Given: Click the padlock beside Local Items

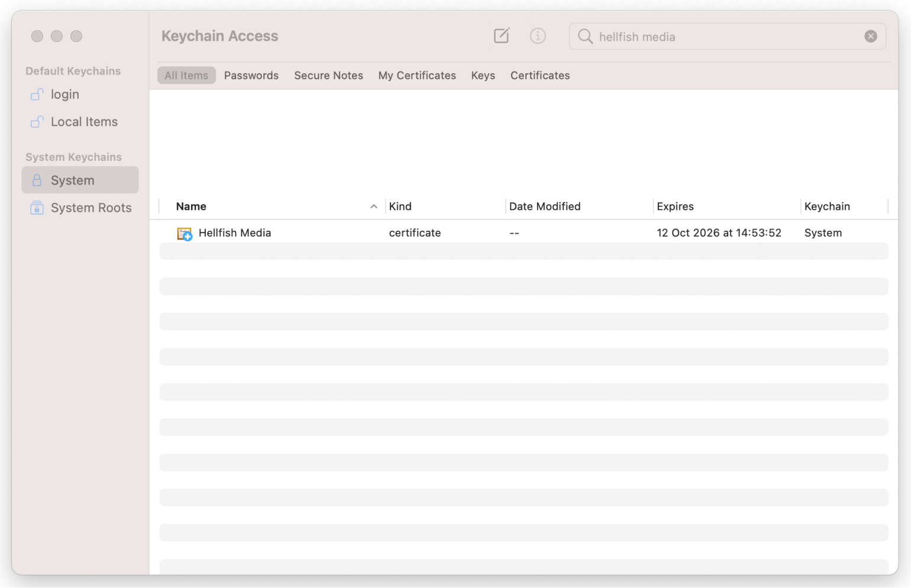Looking at the screenshot, I should [x=37, y=121].
